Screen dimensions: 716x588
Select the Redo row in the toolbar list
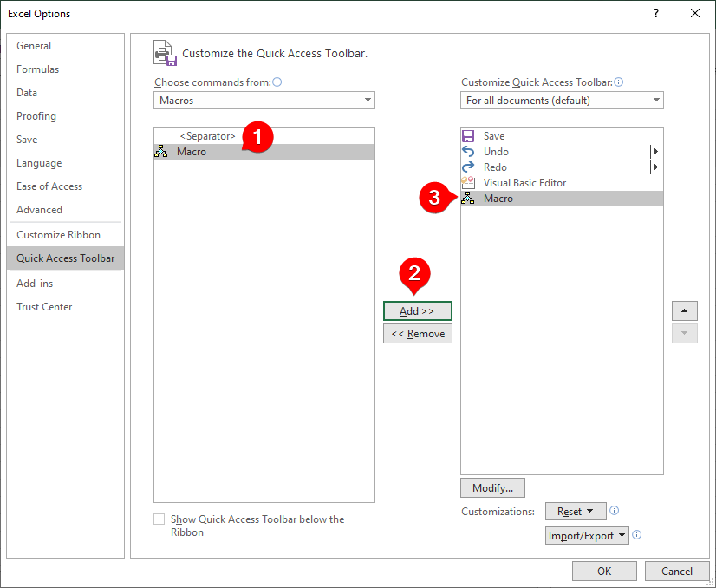(x=562, y=167)
